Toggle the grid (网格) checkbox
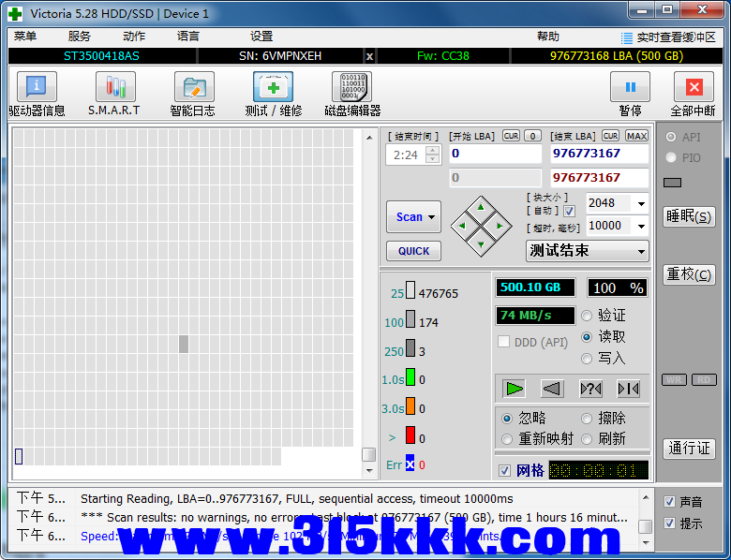The height and width of the screenshot is (560, 731). 504,470
